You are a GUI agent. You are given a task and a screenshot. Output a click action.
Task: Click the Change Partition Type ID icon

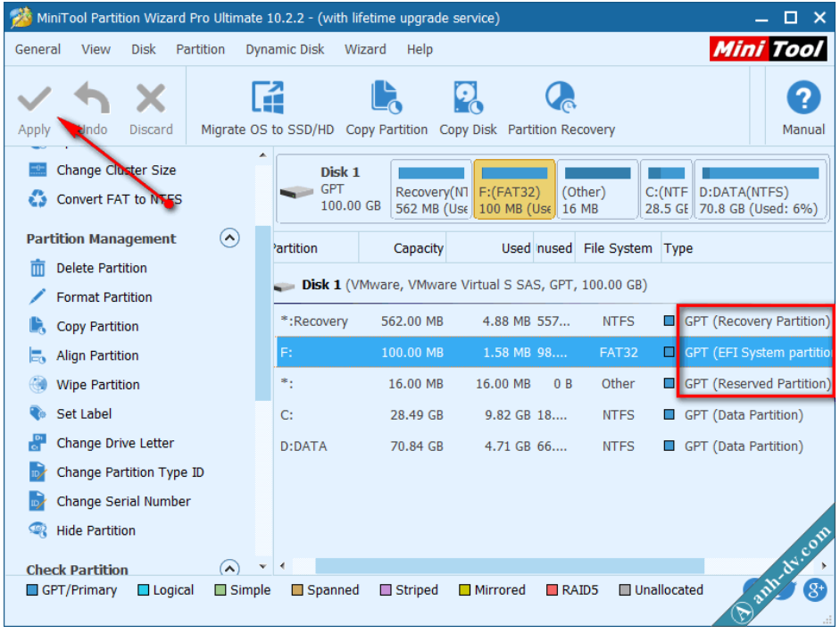(37, 471)
